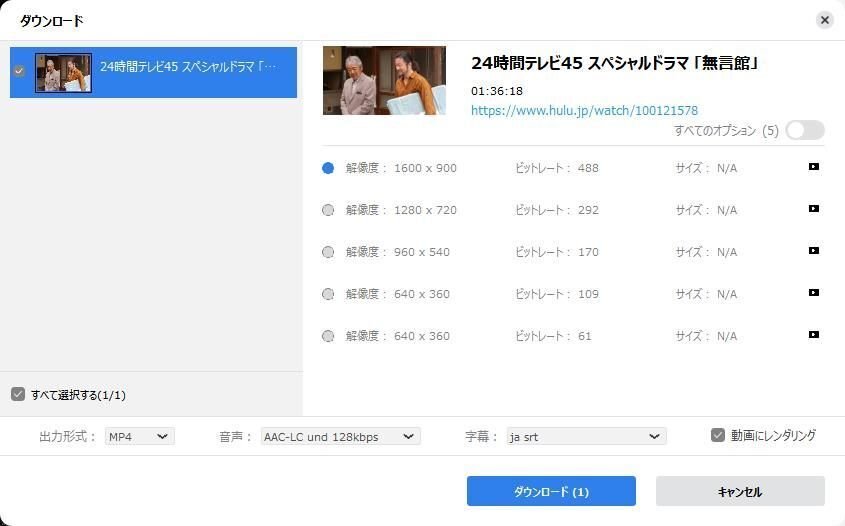The height and width of the screenshot is (526, 845).
Task: Select the 1280 x 720 resolution radio button
Action: [x=328, y=210]
